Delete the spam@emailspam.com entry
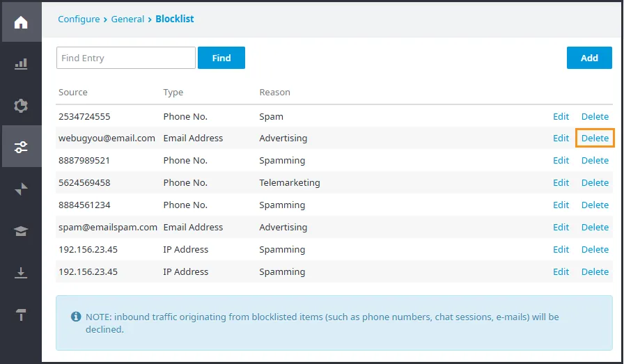Image resolution: width=624 pixels, height=364 pixels. tap(595, 227)
